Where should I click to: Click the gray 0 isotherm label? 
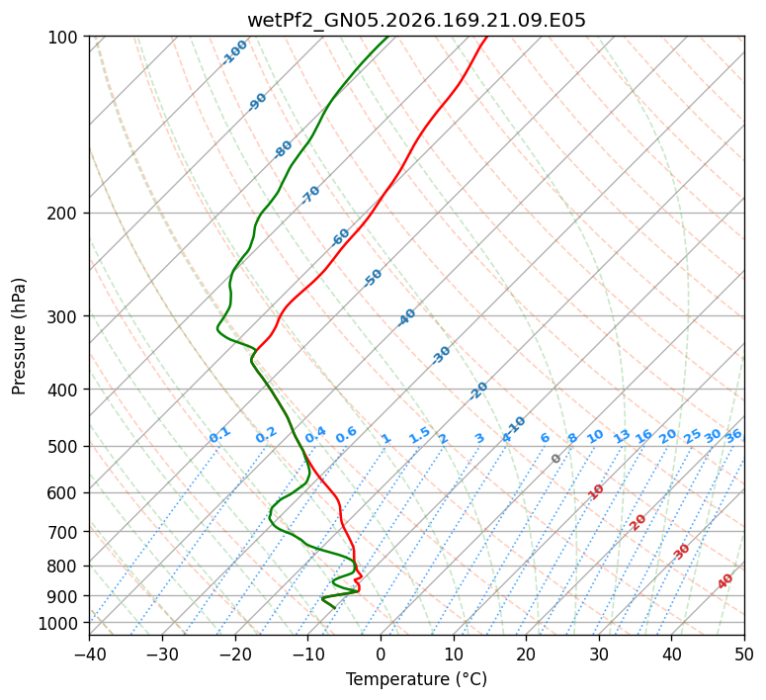click(555, 459)
